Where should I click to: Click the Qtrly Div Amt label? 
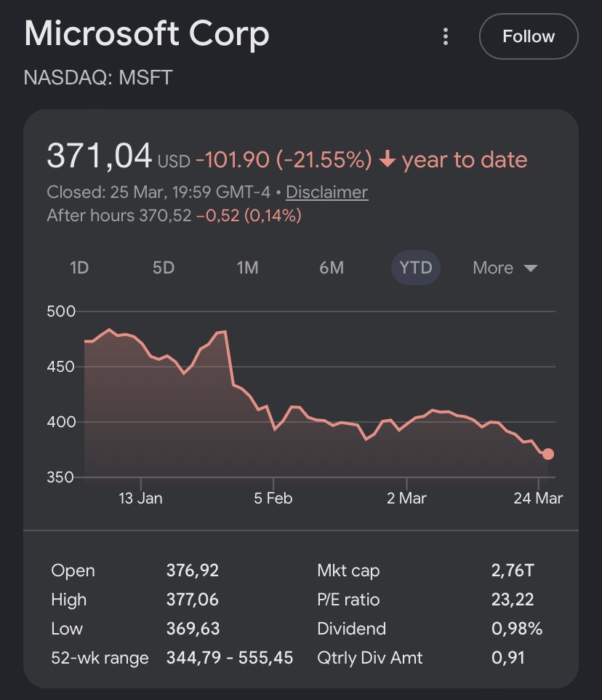coord(369,658)
